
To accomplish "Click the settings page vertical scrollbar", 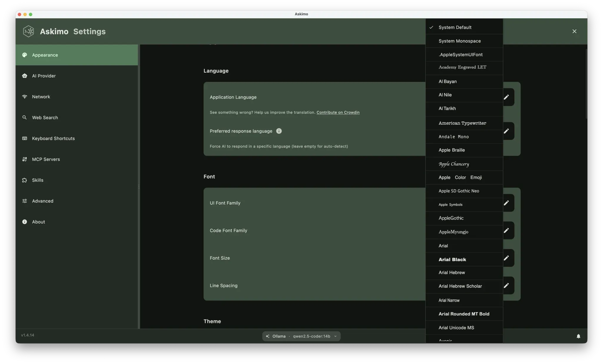I will tap(586, 84).
